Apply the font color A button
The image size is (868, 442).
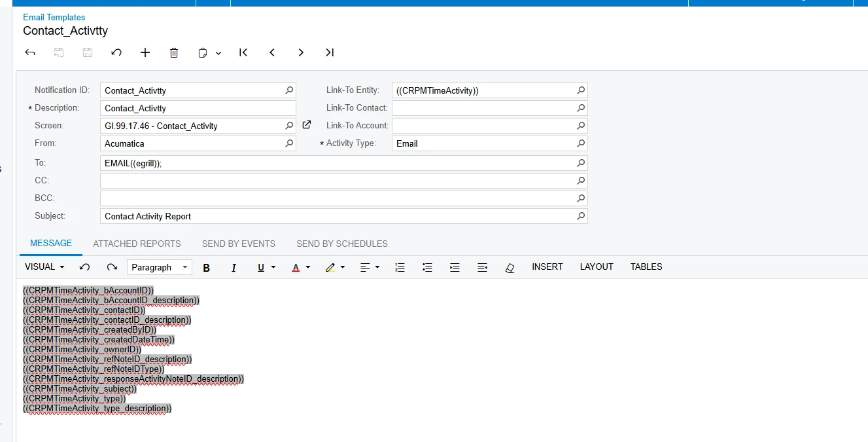(x=296, y=267)
